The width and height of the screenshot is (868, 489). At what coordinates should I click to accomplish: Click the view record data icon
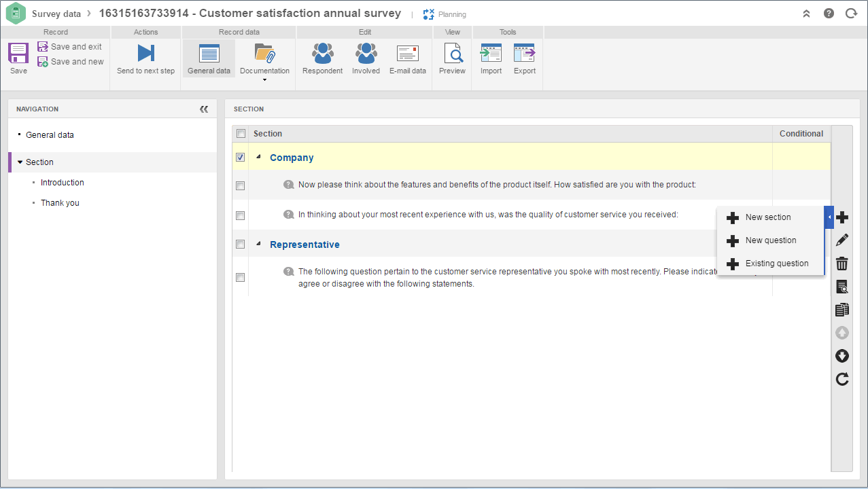(842, 287)
